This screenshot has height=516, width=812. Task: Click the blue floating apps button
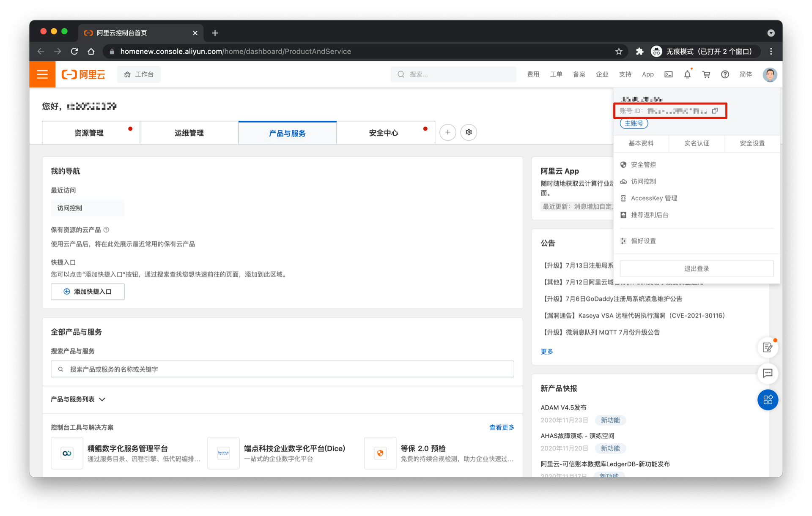pos(768,400)
